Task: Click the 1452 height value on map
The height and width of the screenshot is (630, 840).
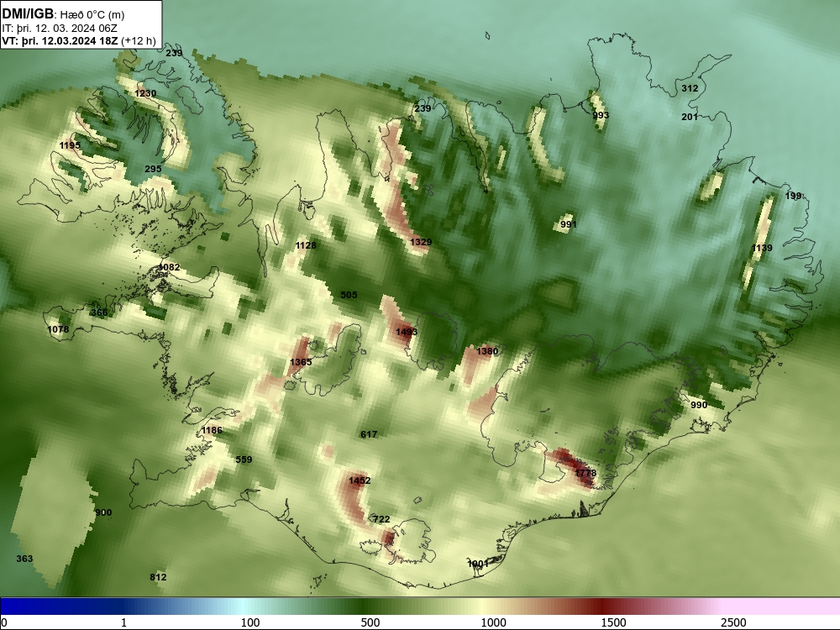Action: 360,480
